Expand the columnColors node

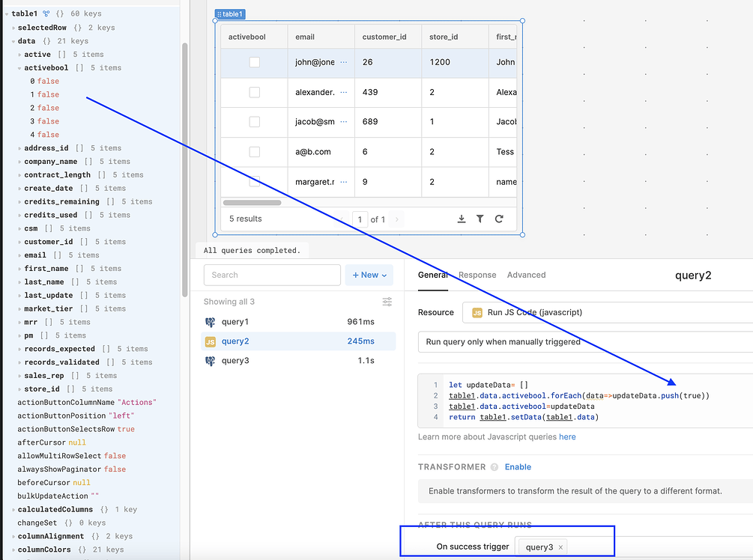click(13, 550)
